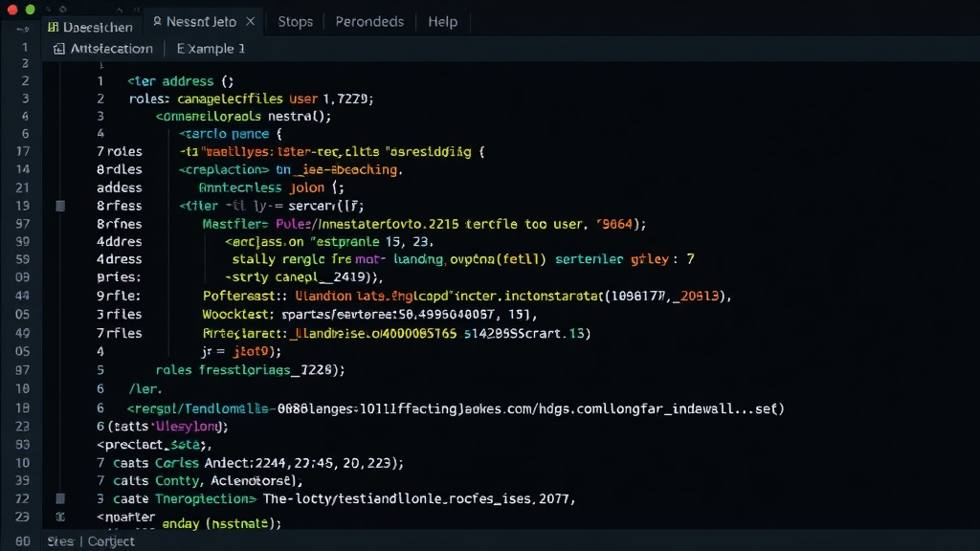
Task: Open the Stops menu
Action: click(295, 22)
